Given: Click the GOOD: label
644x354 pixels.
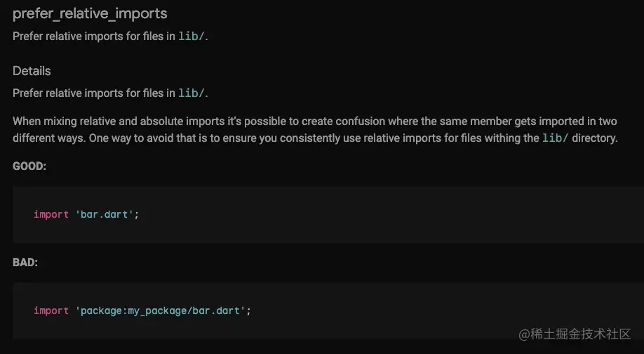Looking at the screenshot, I should click(x=29, y=166).
